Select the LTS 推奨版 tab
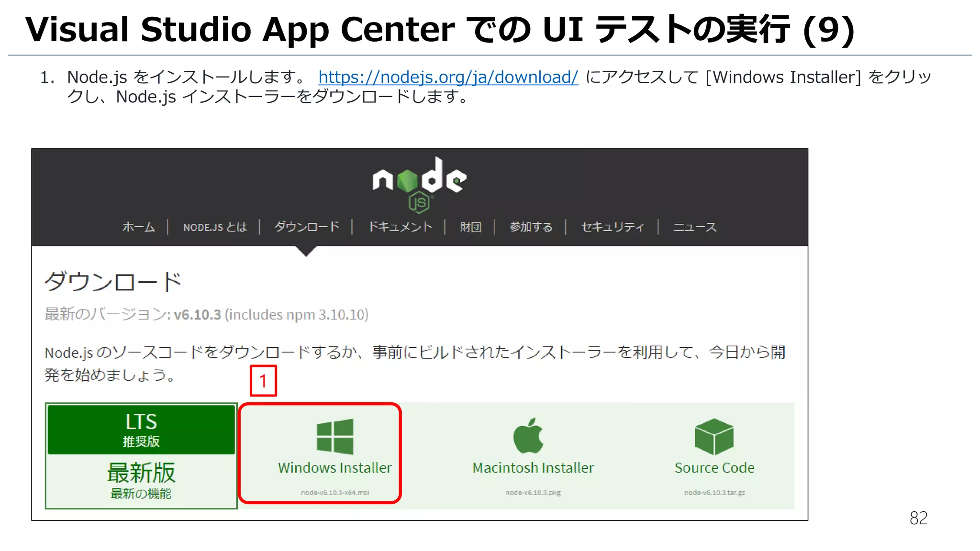Image resolution: width=980 pixels, height=551 pixels. click(141, 430)
